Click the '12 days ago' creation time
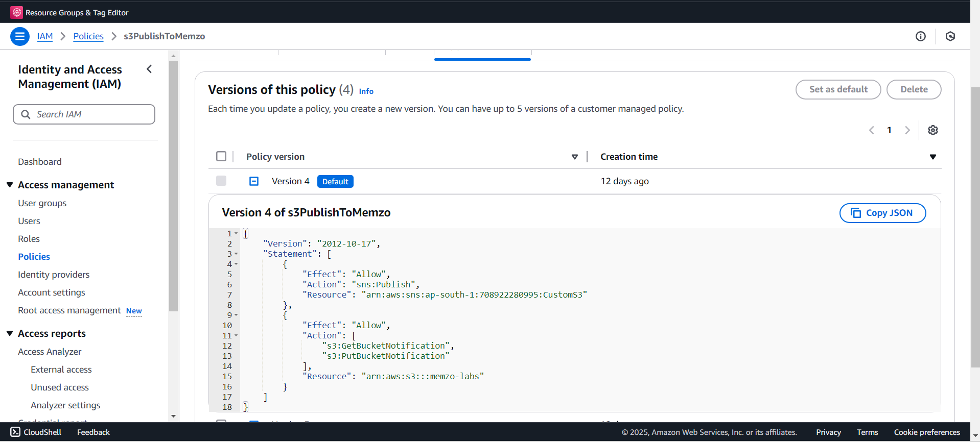Image resolution: width=980 pixels, height=442 pixels. pos(624,181)
